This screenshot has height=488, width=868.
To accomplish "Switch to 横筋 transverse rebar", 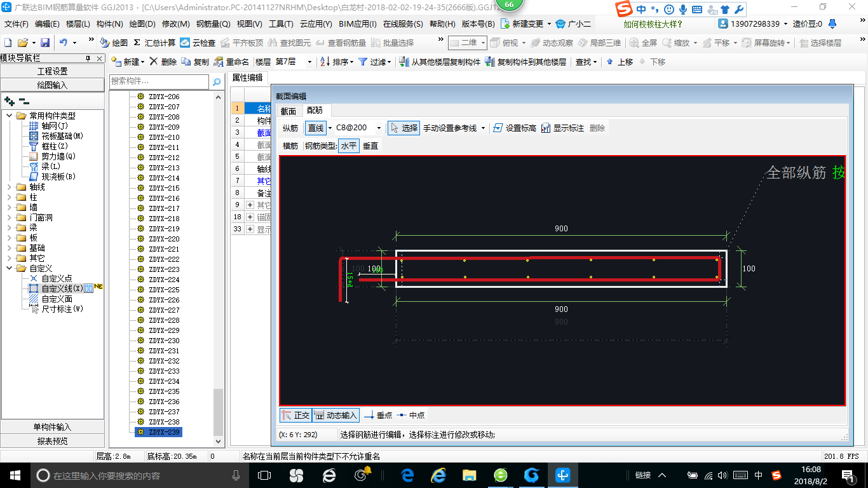I will (x=290, y=146).
